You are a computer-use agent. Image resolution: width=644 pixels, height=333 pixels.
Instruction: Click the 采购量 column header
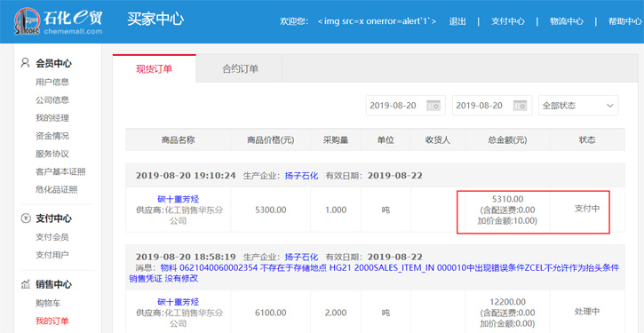click(336, 140)
